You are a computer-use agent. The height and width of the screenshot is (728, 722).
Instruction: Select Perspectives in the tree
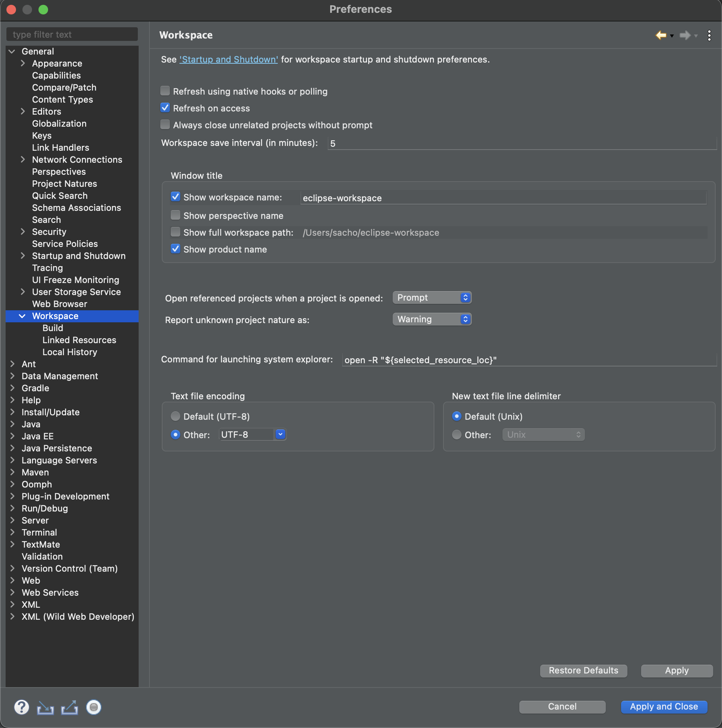pos(59,172)
